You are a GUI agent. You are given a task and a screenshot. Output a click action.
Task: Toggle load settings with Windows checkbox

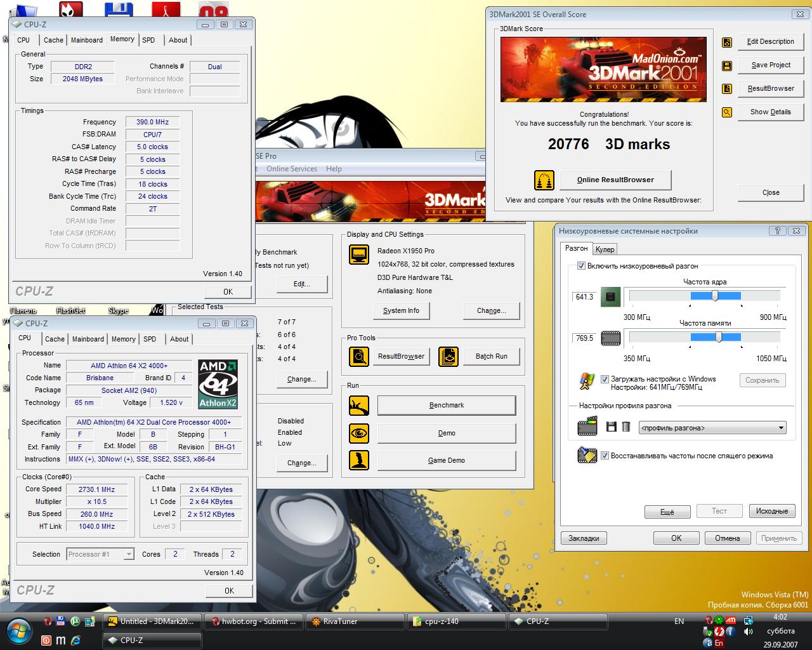tap(605, 379)
